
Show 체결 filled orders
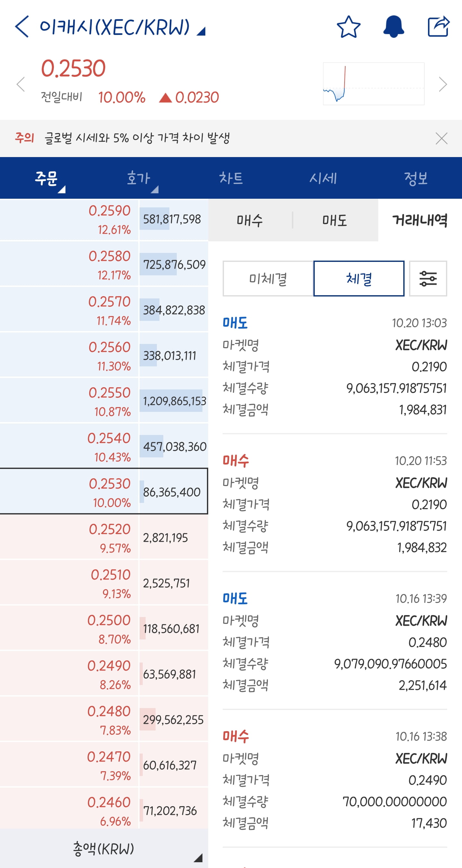pyautogui.click(x=359, y=279)
